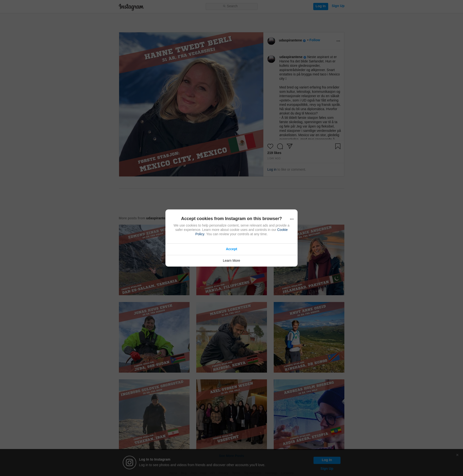Click the Search input field
The image size is (463, 476).
tap(231, 6)
